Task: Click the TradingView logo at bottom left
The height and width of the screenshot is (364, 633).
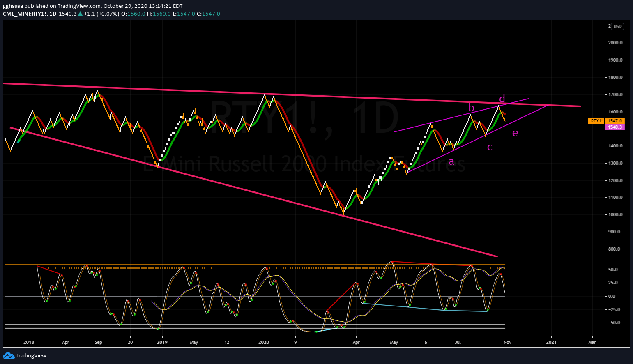Action: pos(25,356)
